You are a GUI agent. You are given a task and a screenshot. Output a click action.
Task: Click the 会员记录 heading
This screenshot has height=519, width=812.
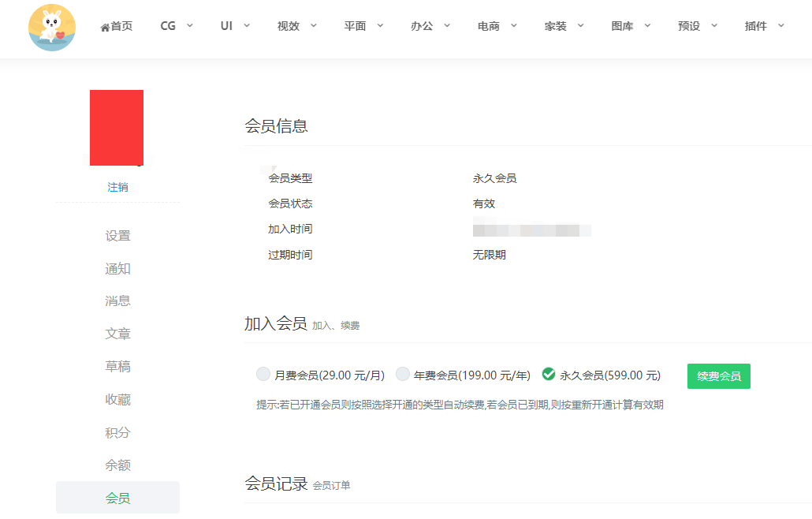[276, 484]
